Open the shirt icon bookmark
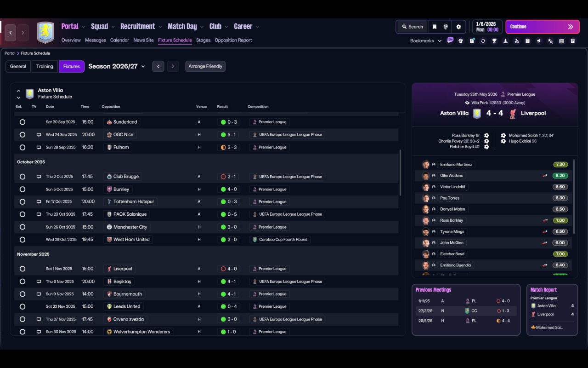 (461, 41)
